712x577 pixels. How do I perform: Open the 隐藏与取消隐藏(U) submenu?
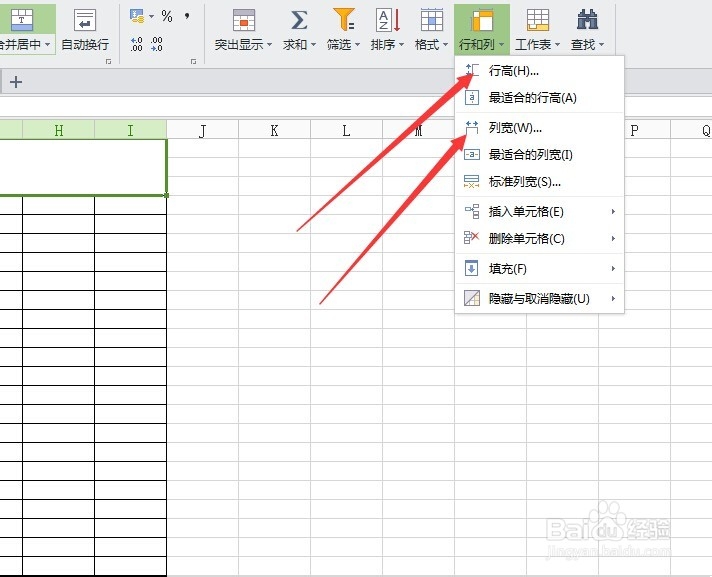[539, 299]
